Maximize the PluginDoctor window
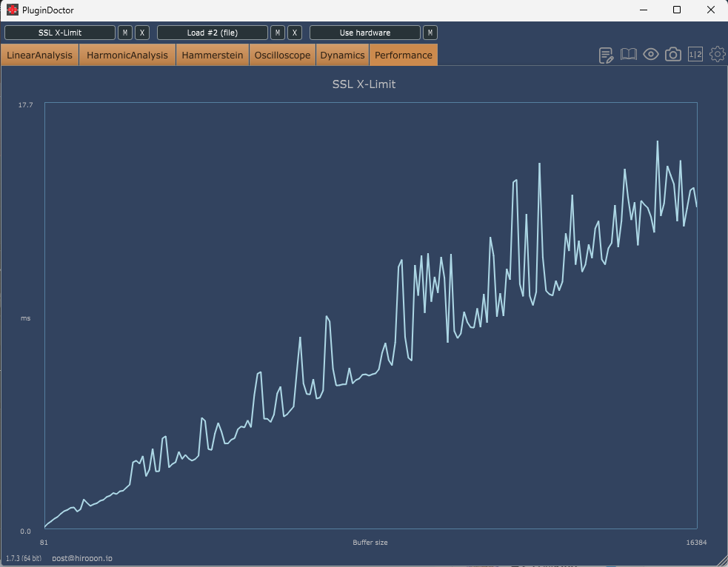The width and height of the screenshot is (728, 567). 677,10
